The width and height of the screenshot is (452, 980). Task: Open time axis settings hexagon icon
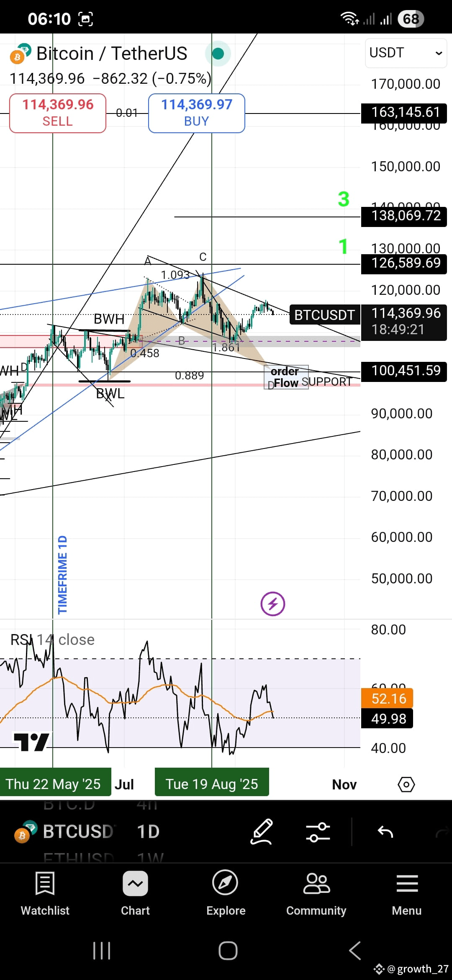(x=406, y=784)
